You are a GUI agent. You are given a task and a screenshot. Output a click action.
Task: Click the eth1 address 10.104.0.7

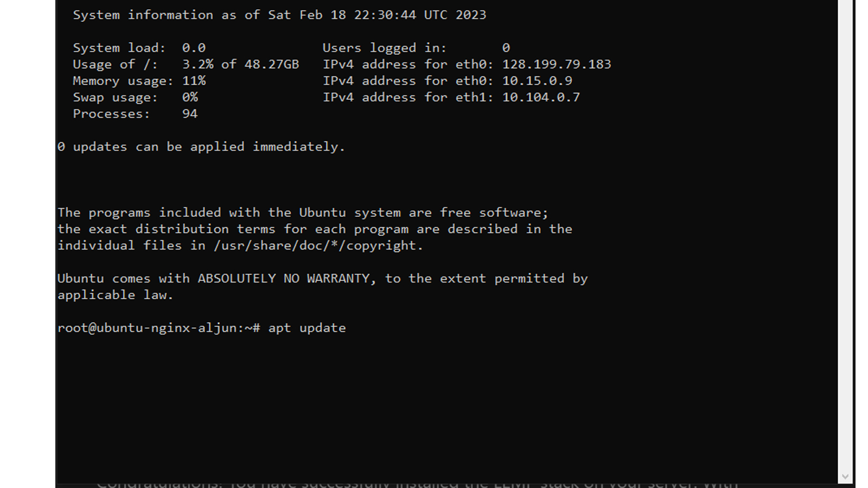541,98
